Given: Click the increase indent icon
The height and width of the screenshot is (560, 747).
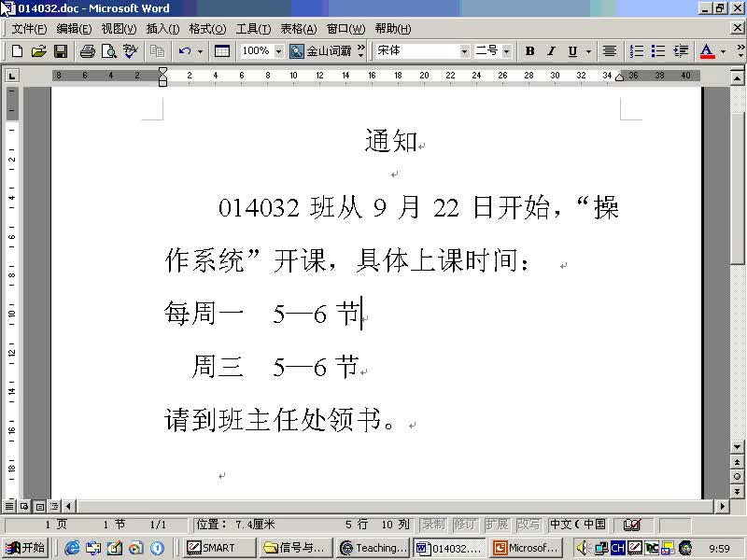Looking at the screenshot, I should [x=681, y=51].
